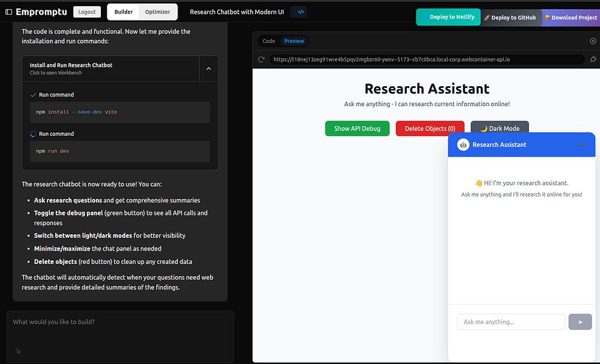Viewport: 600px width, 364px height.
Task: Click the 'Delete objects' bullet text
Action: click(55, 261)
